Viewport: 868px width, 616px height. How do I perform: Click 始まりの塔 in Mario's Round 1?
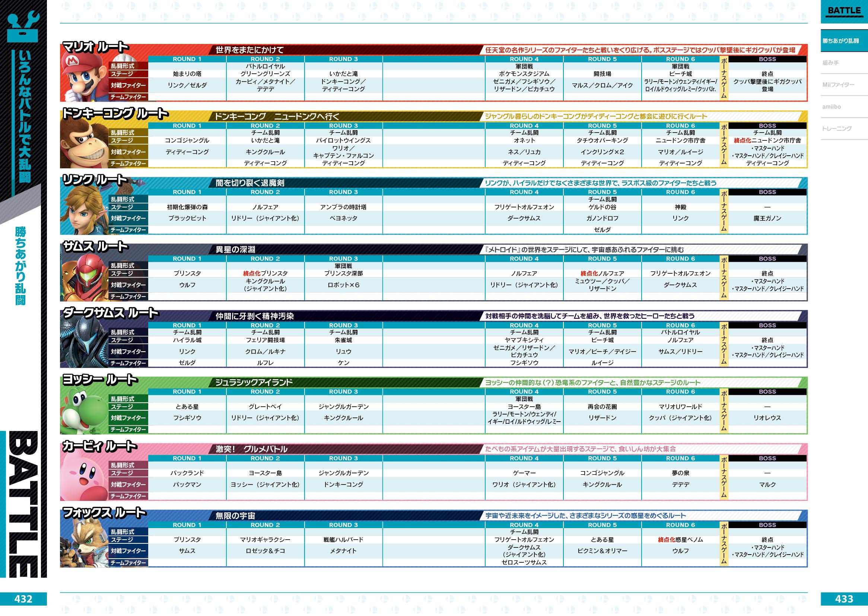187,74
